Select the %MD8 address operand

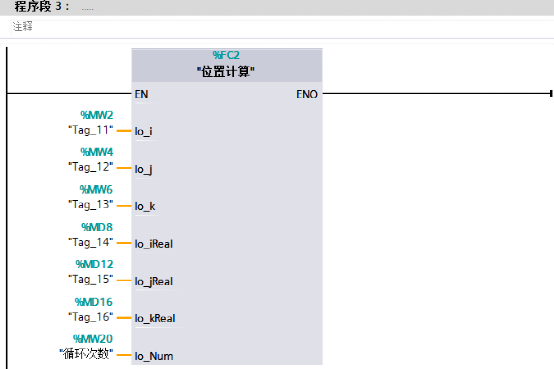[97, 227]
